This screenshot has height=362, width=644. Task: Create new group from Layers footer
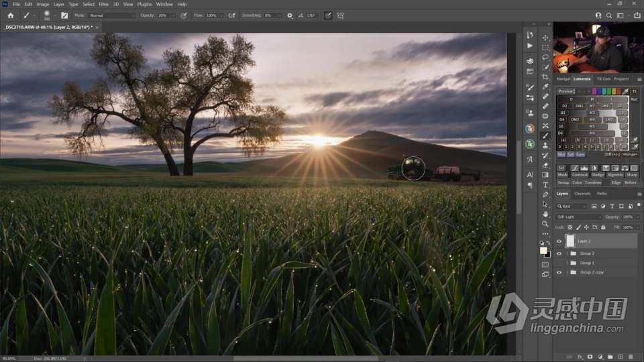click(x=610, y=357)
